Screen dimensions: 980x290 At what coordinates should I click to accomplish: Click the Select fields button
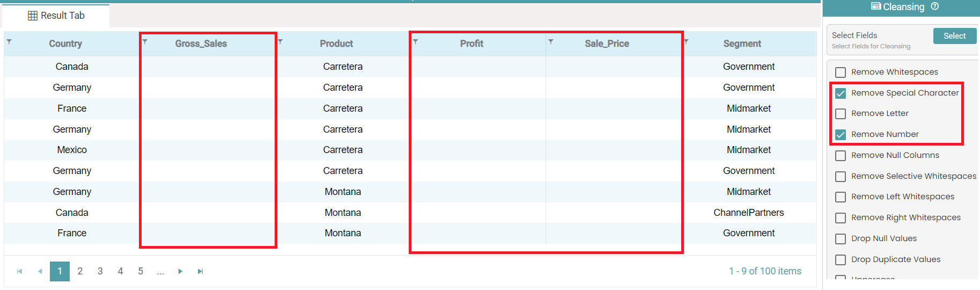click(954, 36)
